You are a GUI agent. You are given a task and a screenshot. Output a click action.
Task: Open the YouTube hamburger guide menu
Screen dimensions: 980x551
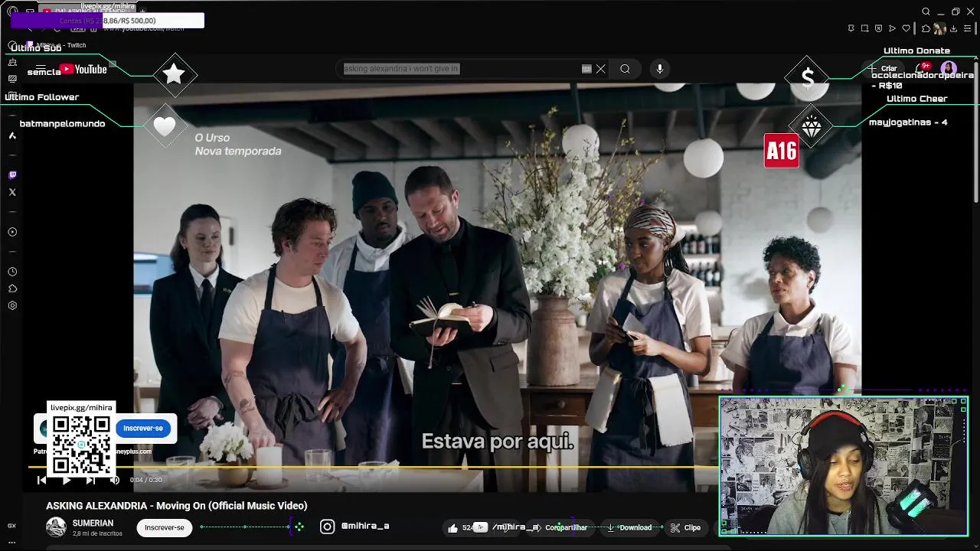pyautogui.click(x=41, y=69)
